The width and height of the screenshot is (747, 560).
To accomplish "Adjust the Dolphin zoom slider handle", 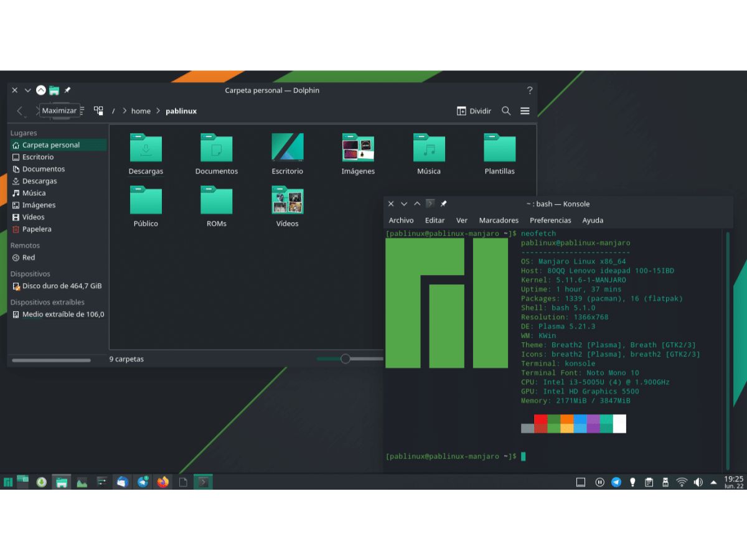I will click(345, 358).
